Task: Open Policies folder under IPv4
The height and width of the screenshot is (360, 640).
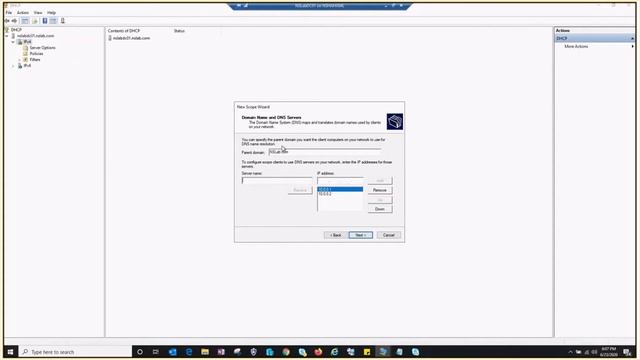Action: (x=36, y=53)
